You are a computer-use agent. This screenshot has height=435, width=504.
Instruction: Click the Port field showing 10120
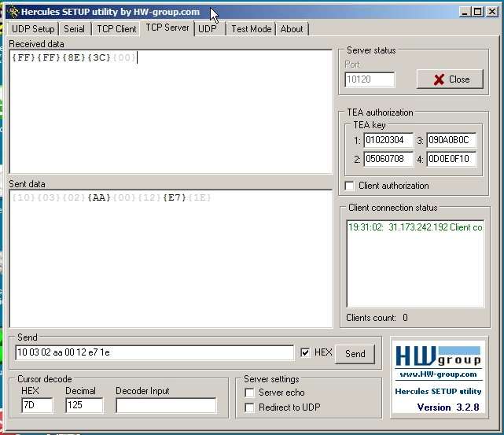370,79
